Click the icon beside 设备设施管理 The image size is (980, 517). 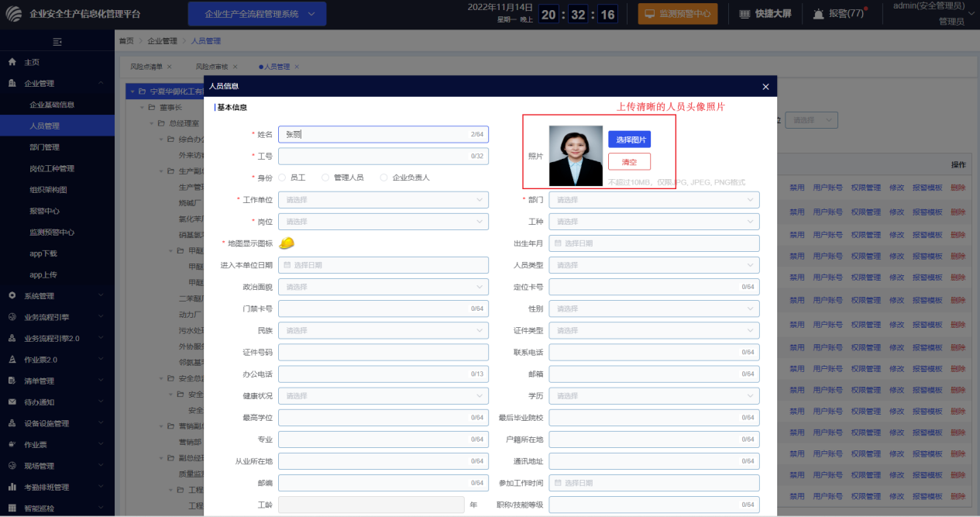[x=12, y=423]
